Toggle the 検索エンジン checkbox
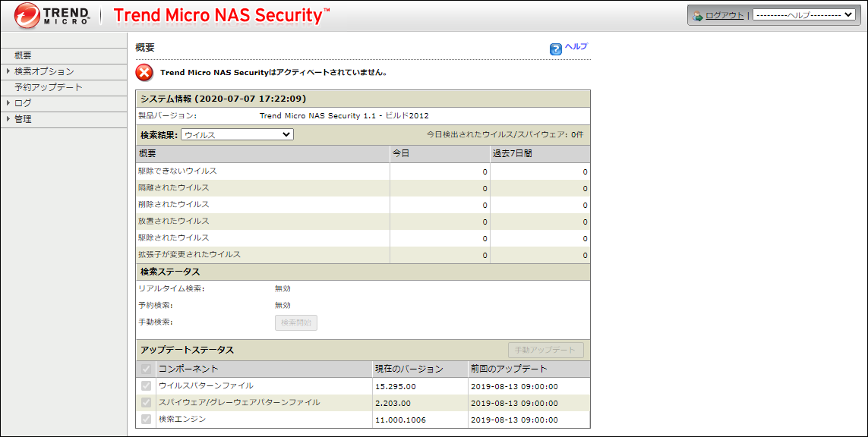Viewport: 868px width, 437px height. (x=146, y=419)
